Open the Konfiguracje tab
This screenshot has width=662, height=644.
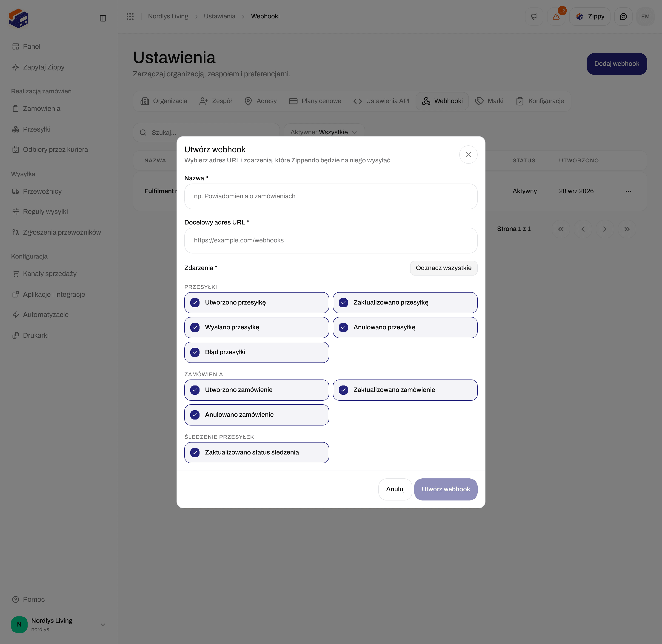(540, 101)
